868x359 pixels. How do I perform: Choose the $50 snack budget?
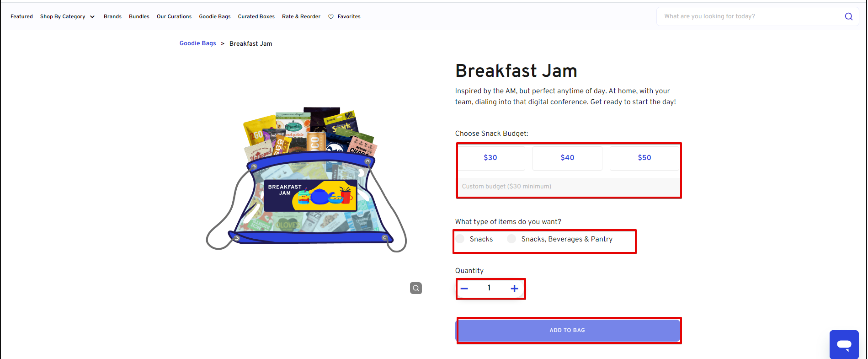[x=644, y=158]
